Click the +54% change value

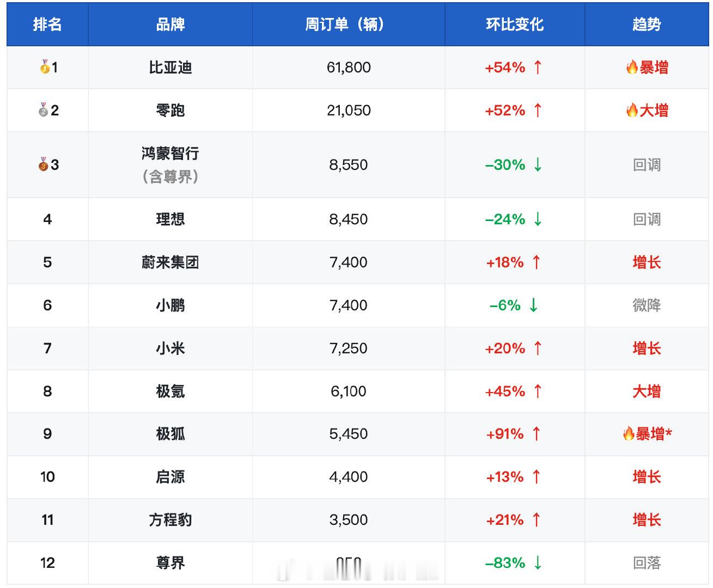[x=505, y=67]
